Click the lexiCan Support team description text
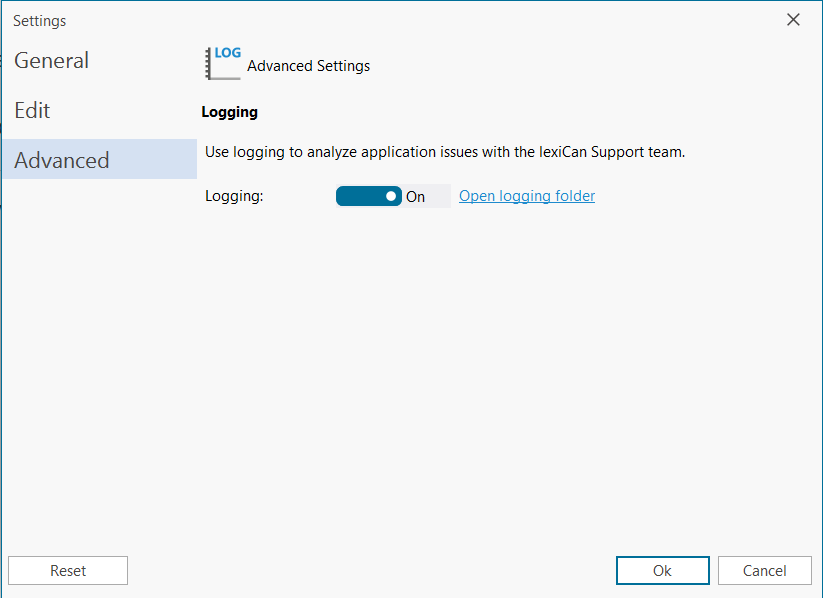The width and height of the screenshot is (823, 598). coord(444,153)
